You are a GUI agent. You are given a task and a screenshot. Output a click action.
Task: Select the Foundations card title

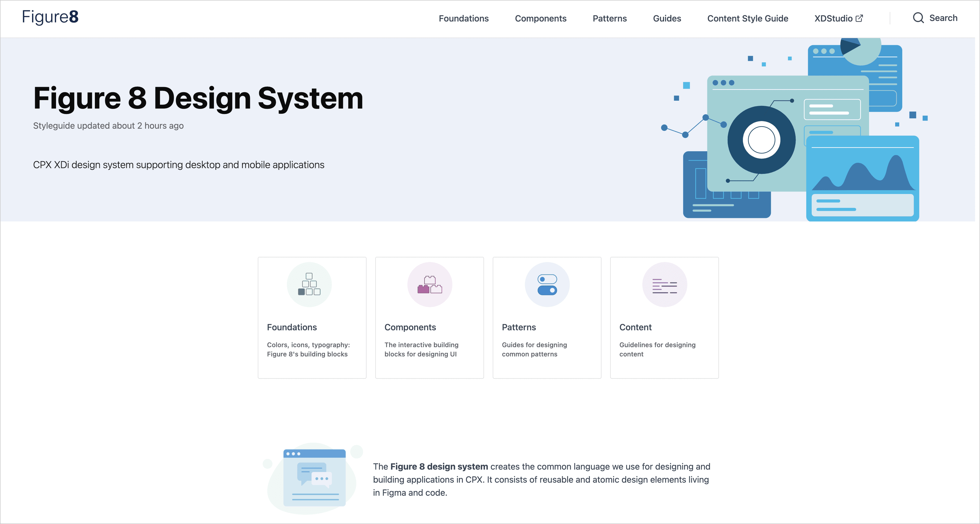(292, 327)
